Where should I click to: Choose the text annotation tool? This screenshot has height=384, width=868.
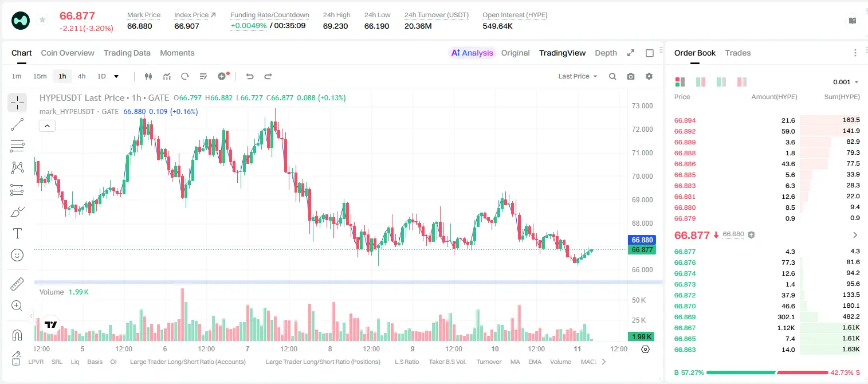(x=17, y=233)
